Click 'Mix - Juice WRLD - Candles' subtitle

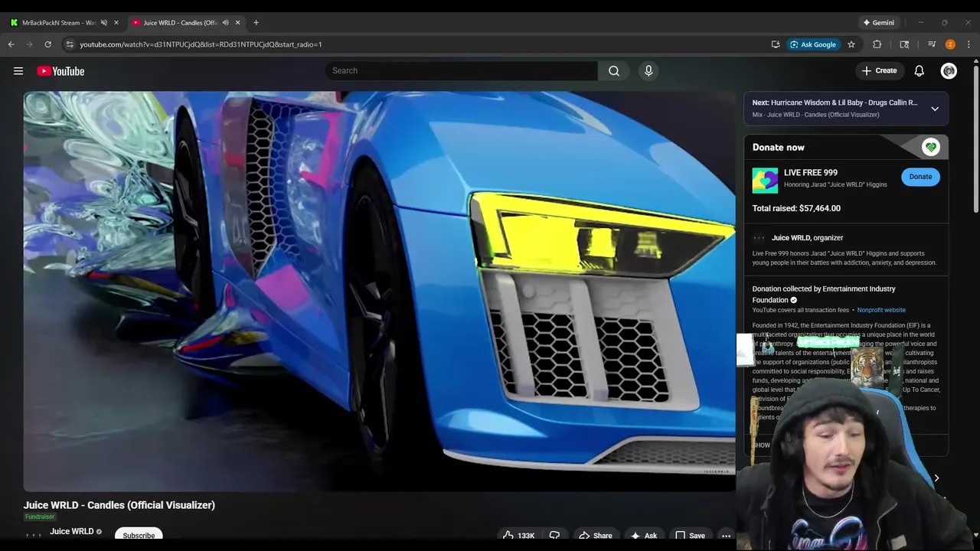815,115
